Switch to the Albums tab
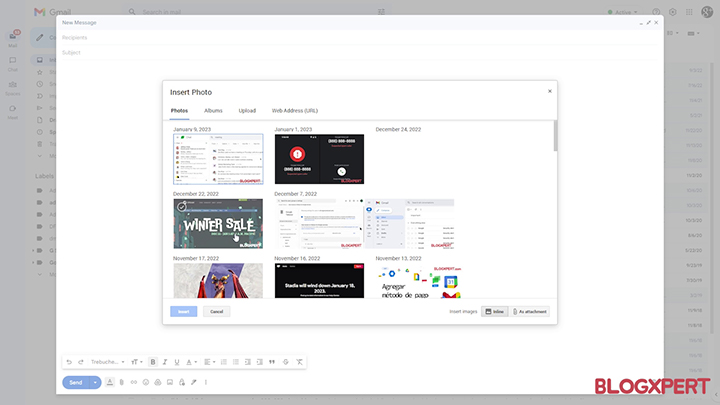 click(x=213, y=111)
